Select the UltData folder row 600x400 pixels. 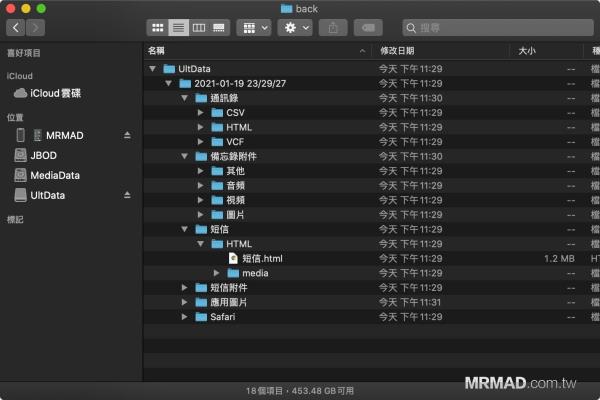(372, 69)
